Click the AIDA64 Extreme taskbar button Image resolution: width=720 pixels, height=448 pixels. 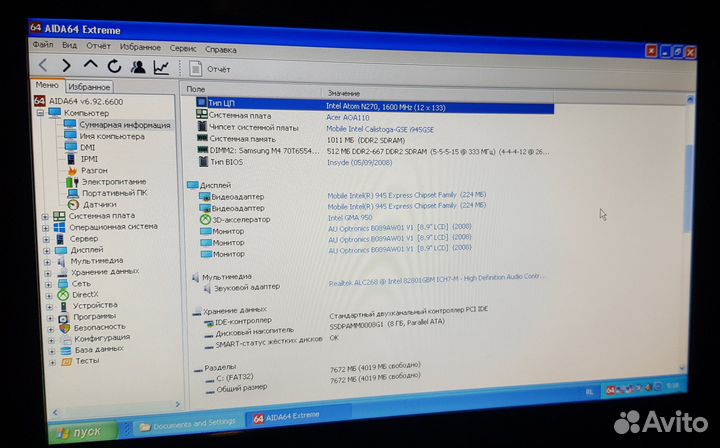click(298, 416)
